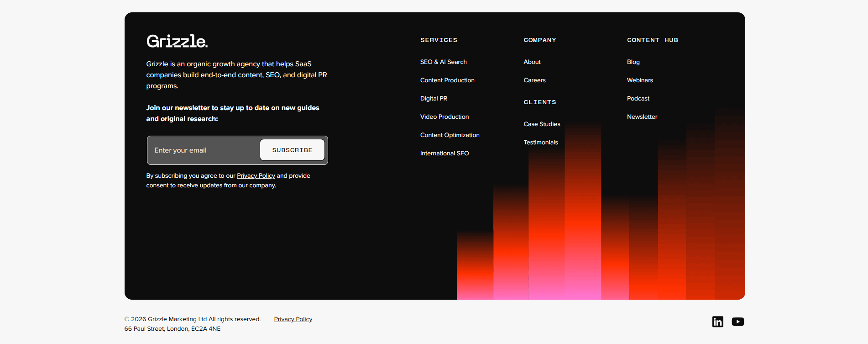Open Case Studies link
The width and height of the screenshot is (868, 344).
pos(542,124)
